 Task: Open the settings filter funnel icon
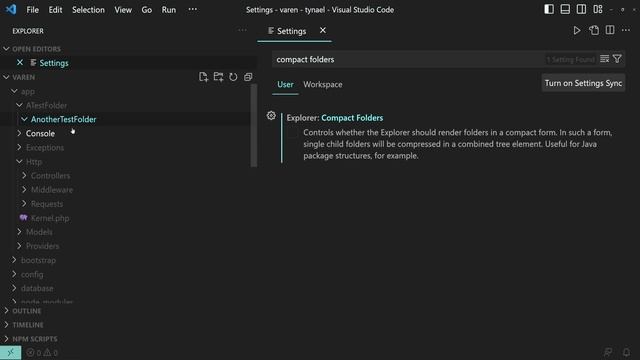(x=617, y=59)
